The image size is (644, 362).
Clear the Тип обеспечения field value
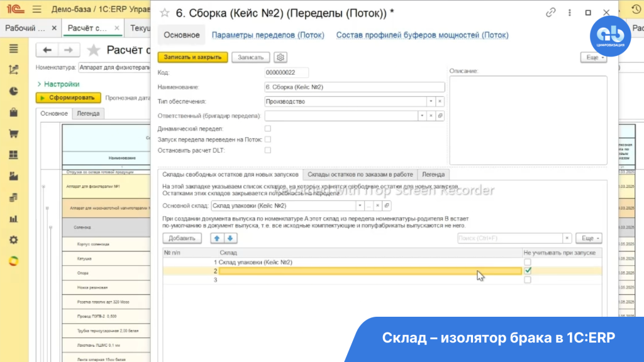440,101
